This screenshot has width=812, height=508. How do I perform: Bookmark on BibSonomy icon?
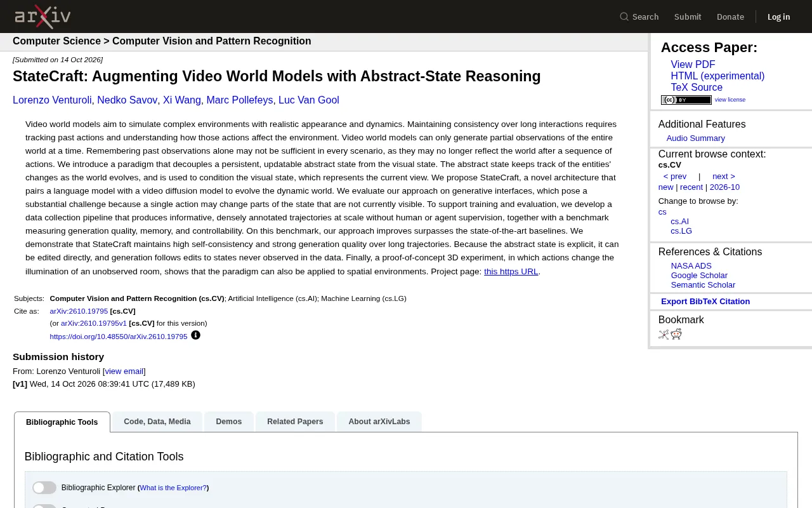pyautogui.click(x=664, y=335)
